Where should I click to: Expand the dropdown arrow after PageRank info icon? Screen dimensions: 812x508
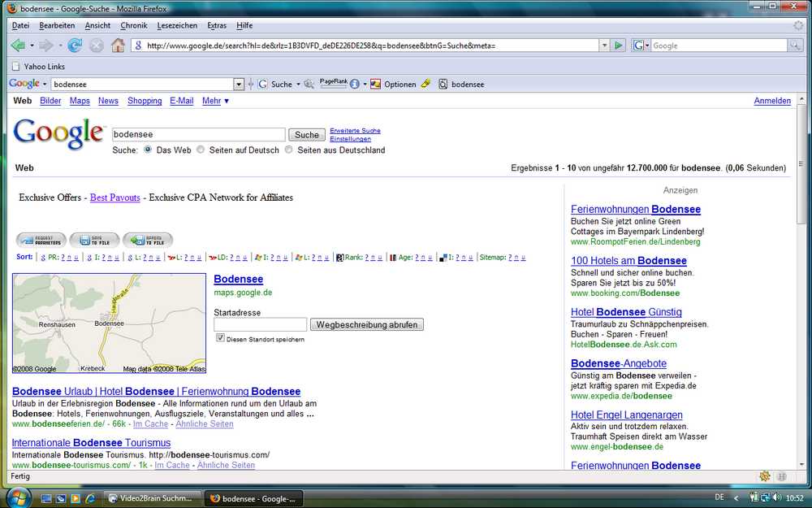(x=365, y=84)
